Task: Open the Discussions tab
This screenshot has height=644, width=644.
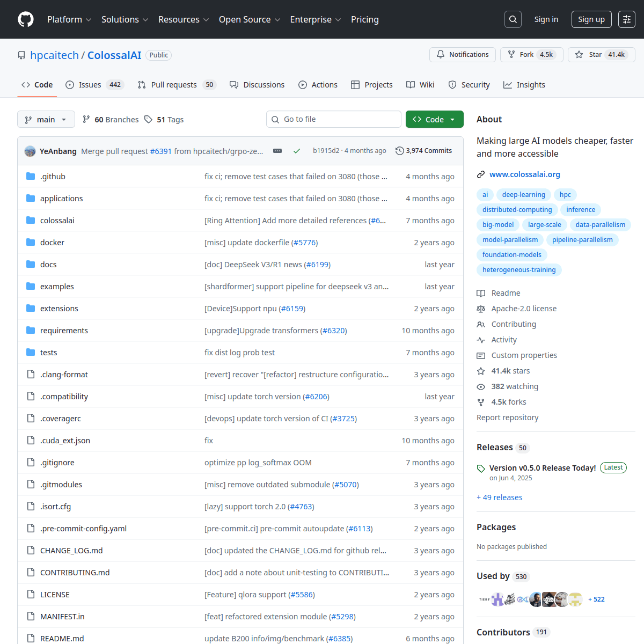Action: 257,85
